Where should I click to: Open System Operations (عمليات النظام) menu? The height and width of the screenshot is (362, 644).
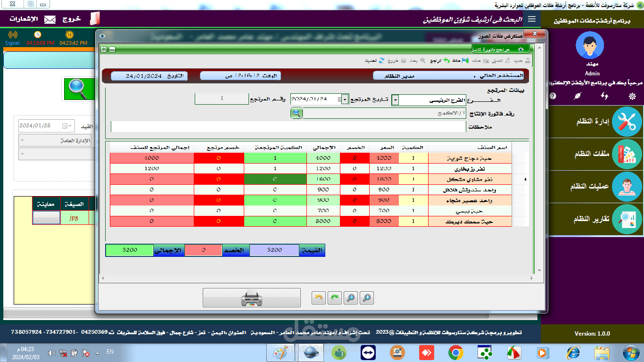[x=593, y=187]
